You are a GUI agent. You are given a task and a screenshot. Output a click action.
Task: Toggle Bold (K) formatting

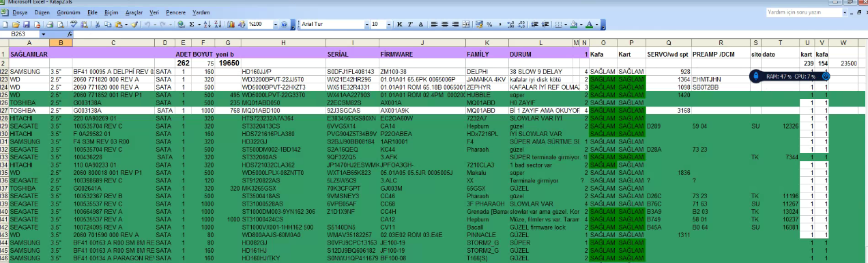pos(400,24)
